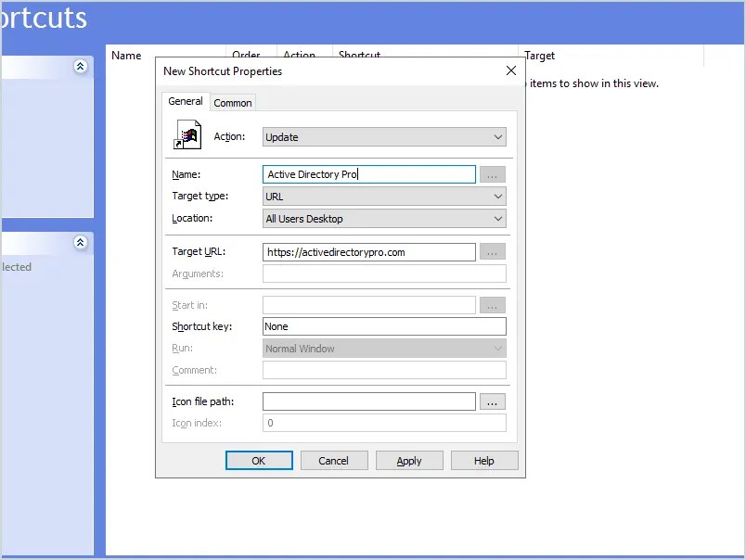Browse for an Icon file path

492,401
